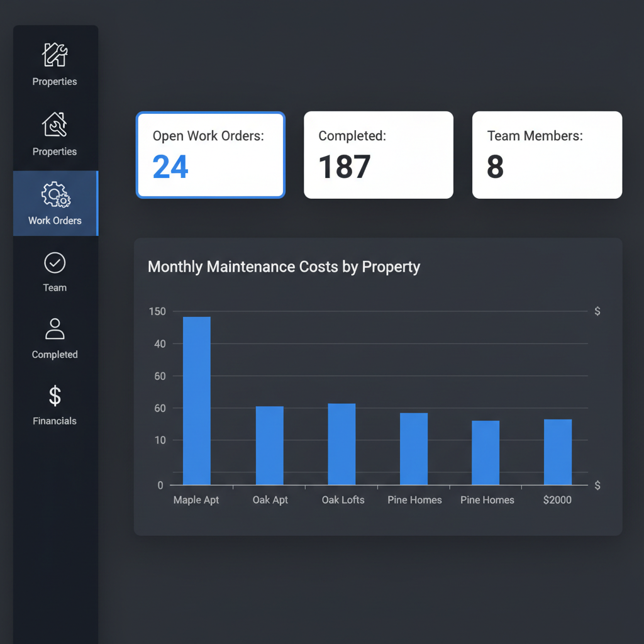Click the Oak Apt axis label
This screenshot has width=644, height=644.
coord(270,500)
